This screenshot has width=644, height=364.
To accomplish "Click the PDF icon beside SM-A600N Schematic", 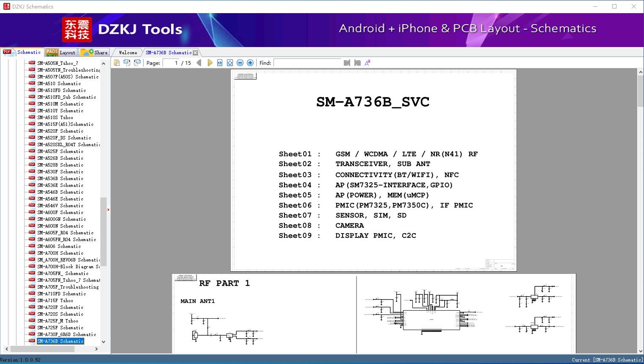I will point(32,225).
